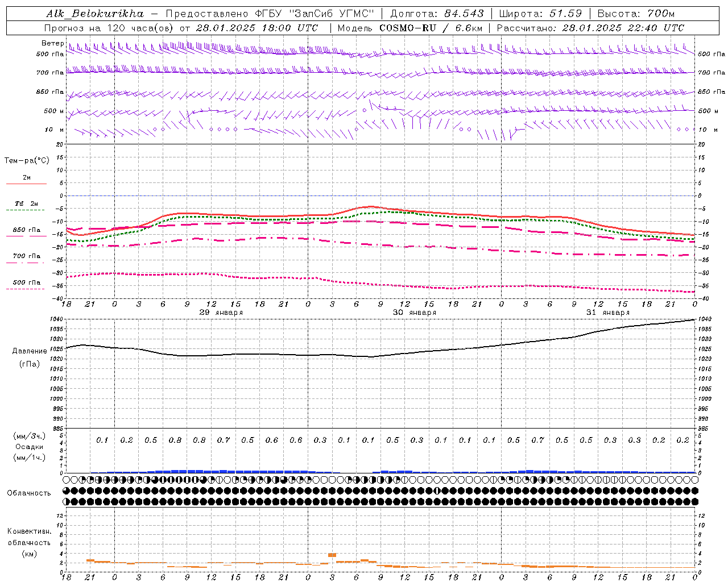Click the Высота: 700м value

click(636, 14)
